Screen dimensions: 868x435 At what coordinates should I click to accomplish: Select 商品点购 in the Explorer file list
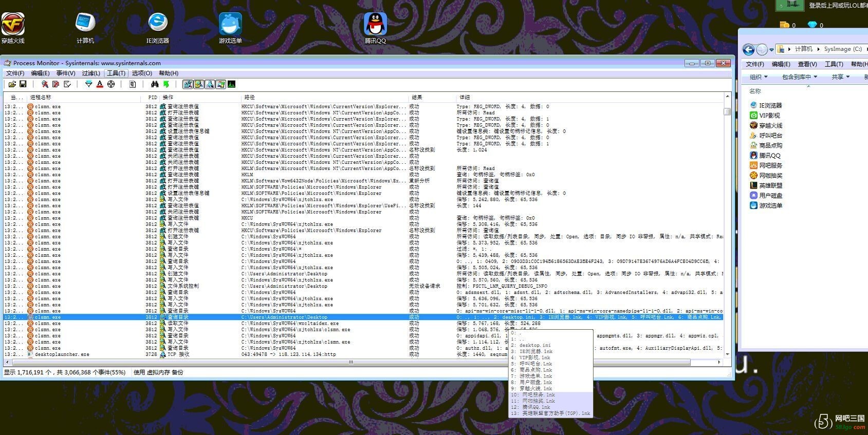(x=766, y=145)
